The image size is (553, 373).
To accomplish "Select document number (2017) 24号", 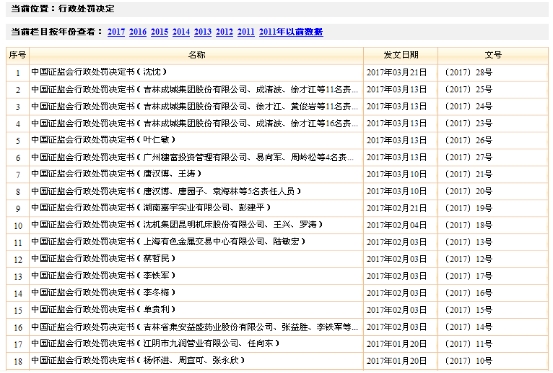I will tap(468, 106).
